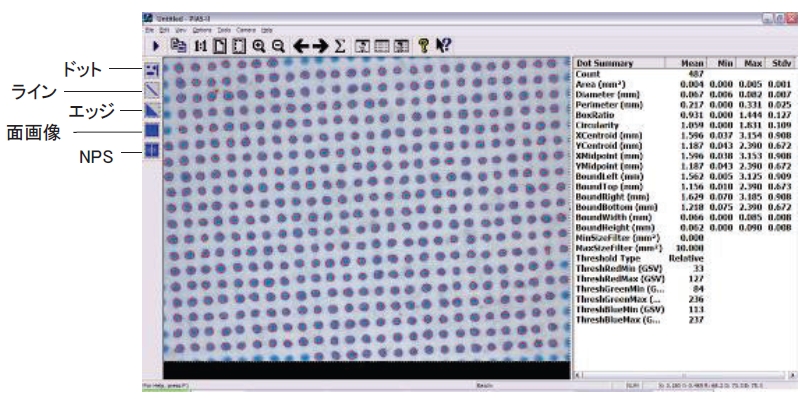This screenshot has width=806, height=399.
Task: Click the copy icon in toolbar
Action: point(178,45)
